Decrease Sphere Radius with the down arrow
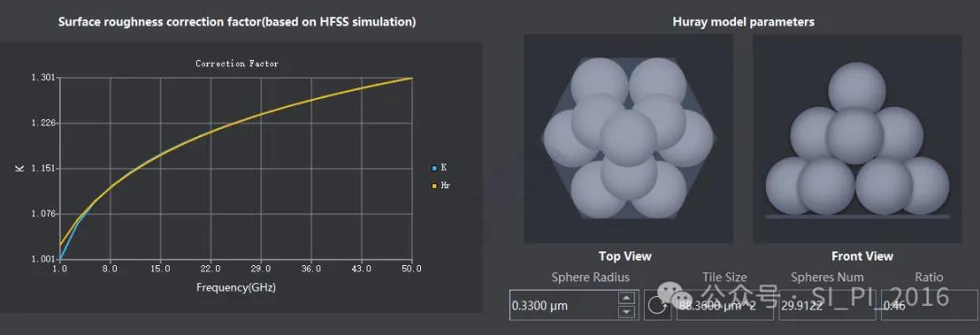Viewport: 980px width, 335px height. coord(628,312)
